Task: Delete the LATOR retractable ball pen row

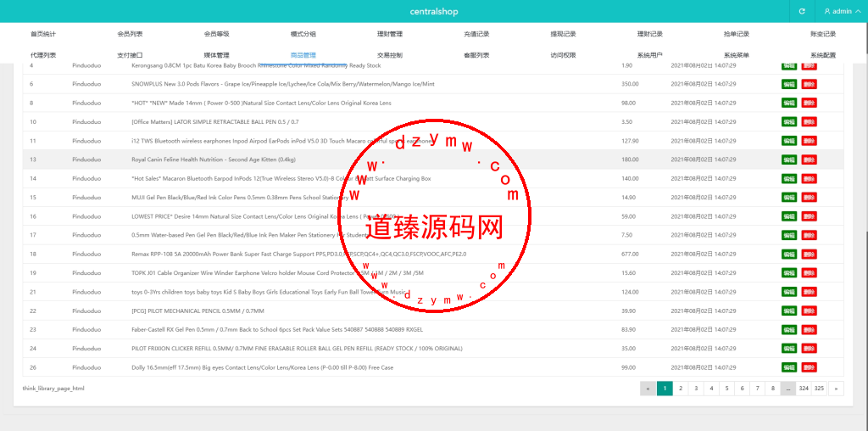Action: tap(809, 122)
